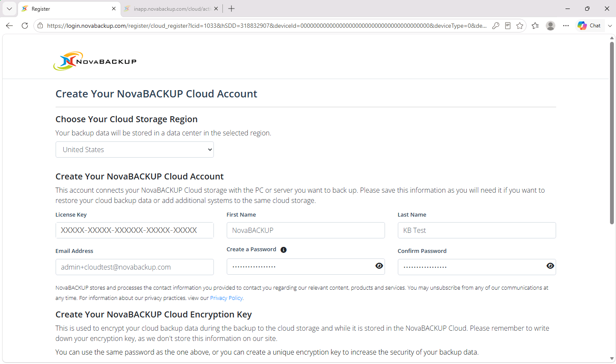Viewport: 616px width, 364px height.
Task: Show the Confirm Password field contents
Action: pyautogui.click(x=550, y=266)
